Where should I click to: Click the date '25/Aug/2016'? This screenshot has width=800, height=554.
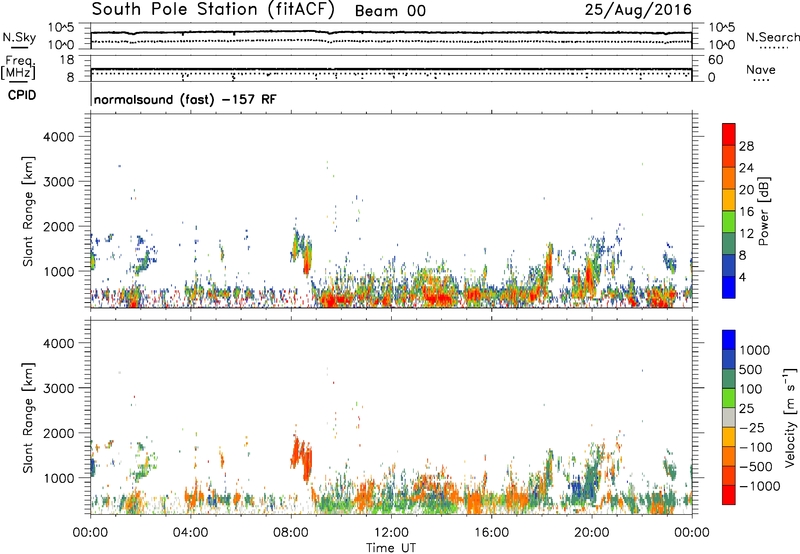coord(638,10)
